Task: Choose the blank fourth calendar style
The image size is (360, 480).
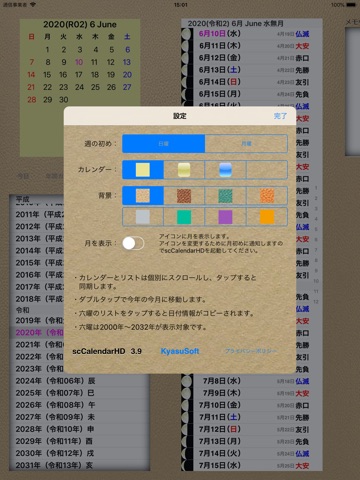Action: (x=267, y=170)
